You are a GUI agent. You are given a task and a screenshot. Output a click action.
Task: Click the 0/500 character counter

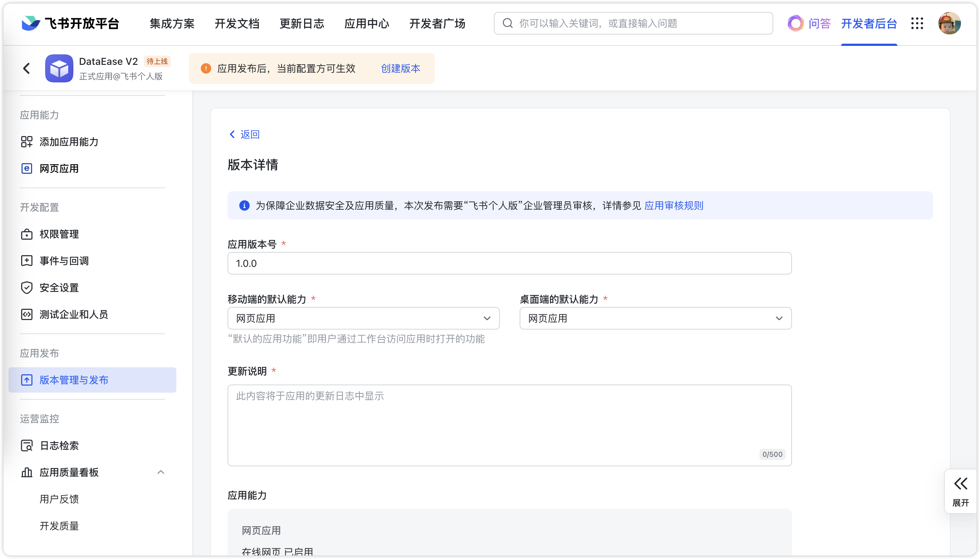[772, 454]
